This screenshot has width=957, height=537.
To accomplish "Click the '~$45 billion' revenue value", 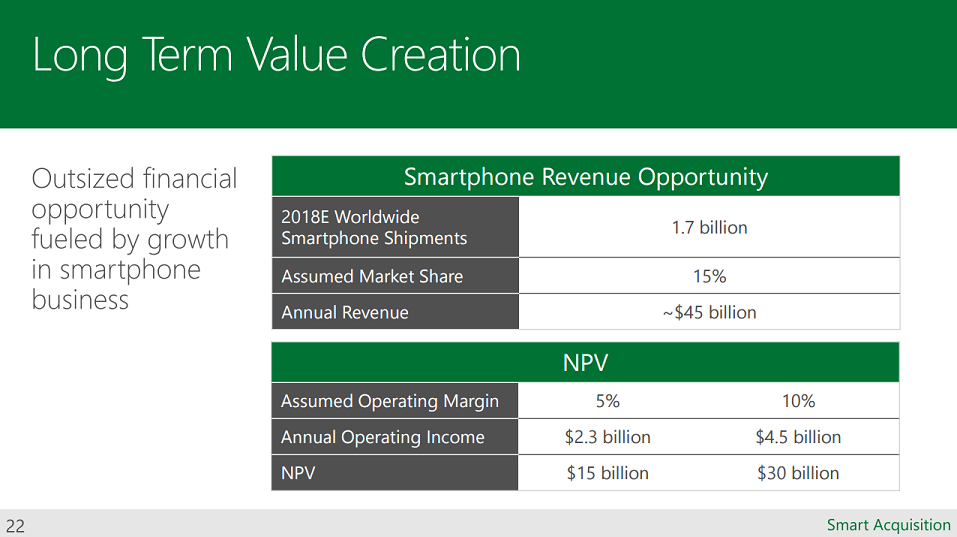I will click(709, 312).
